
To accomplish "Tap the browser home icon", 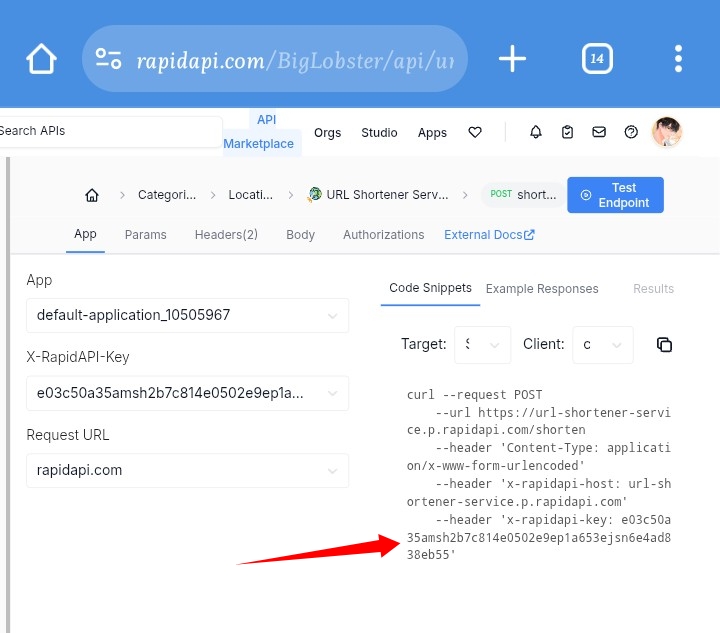I will click(42, 59).
